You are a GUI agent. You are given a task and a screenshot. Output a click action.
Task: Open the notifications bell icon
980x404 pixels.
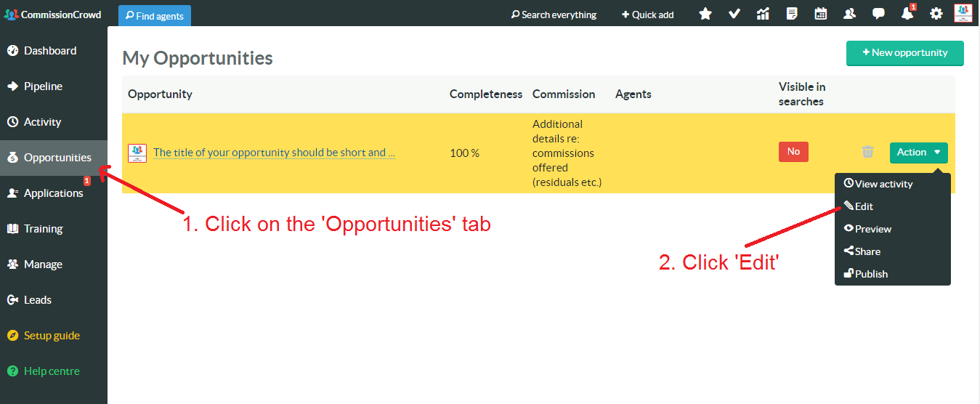pos(907,14)
